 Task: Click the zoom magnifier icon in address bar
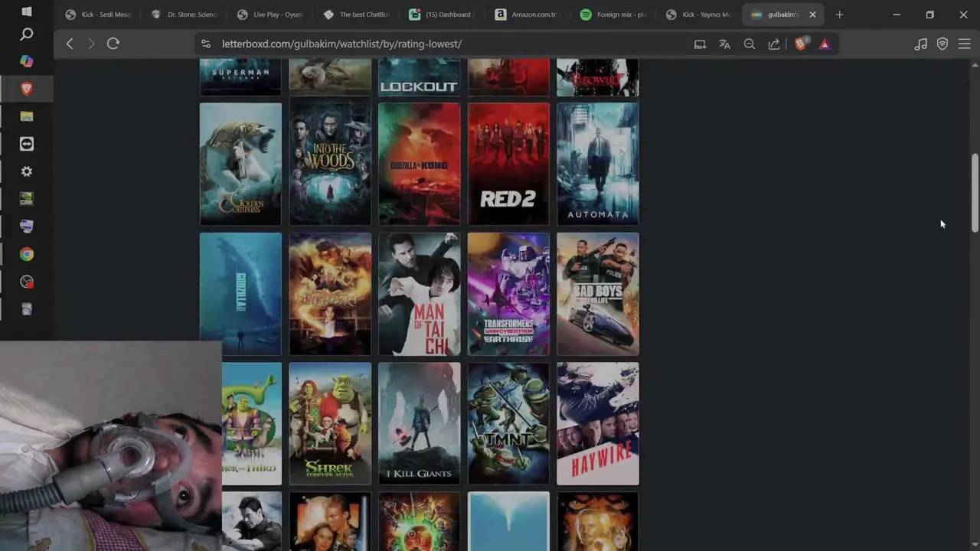(750, 44)
